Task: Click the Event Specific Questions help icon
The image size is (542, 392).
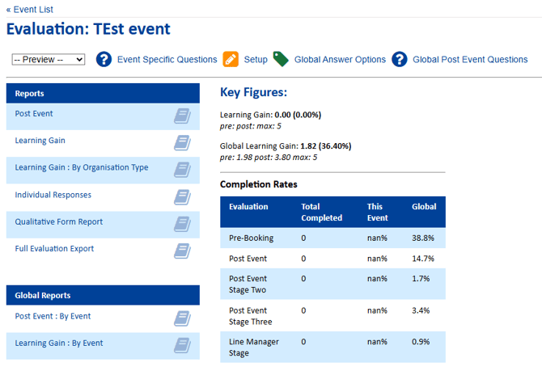Action: [104, 59]
